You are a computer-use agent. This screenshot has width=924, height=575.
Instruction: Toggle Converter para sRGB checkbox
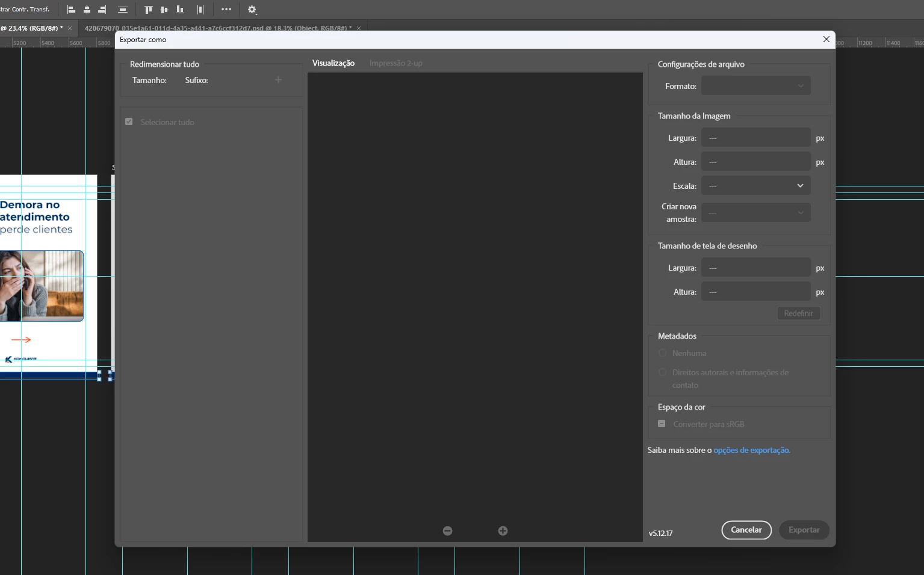pyautogui.click(x=662, y=423)
